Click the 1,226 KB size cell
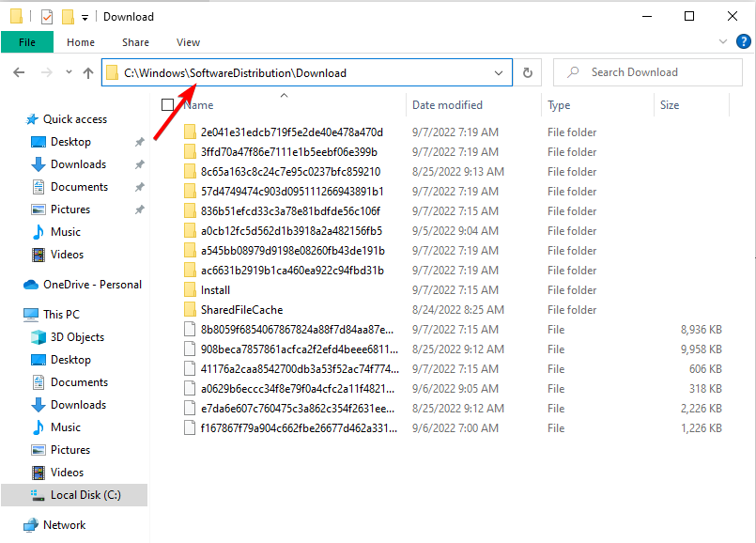 701,428
